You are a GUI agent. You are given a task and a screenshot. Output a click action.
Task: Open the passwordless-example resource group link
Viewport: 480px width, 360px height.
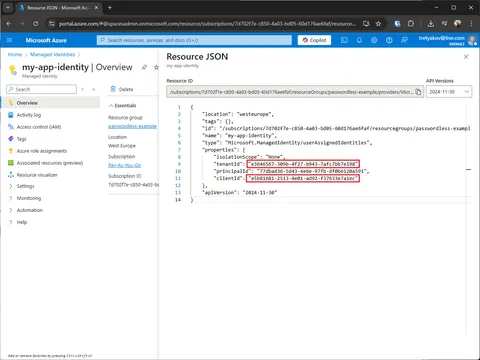(x=132, y=126)
